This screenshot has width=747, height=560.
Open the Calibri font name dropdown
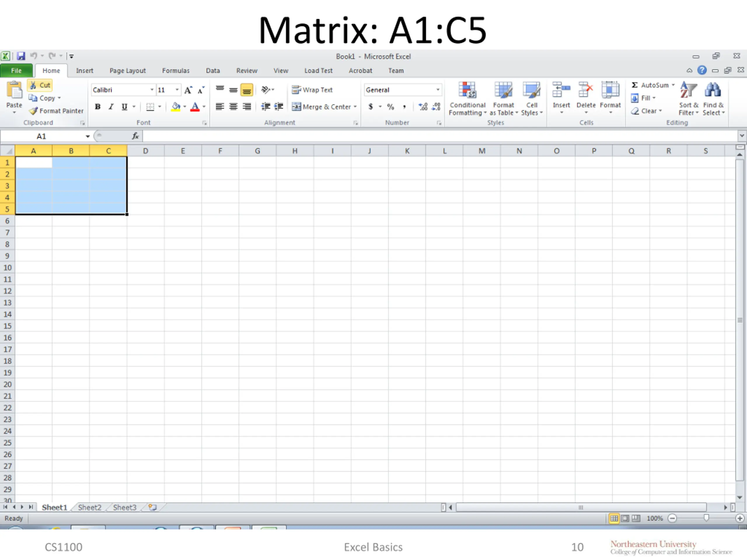(152, 90)
